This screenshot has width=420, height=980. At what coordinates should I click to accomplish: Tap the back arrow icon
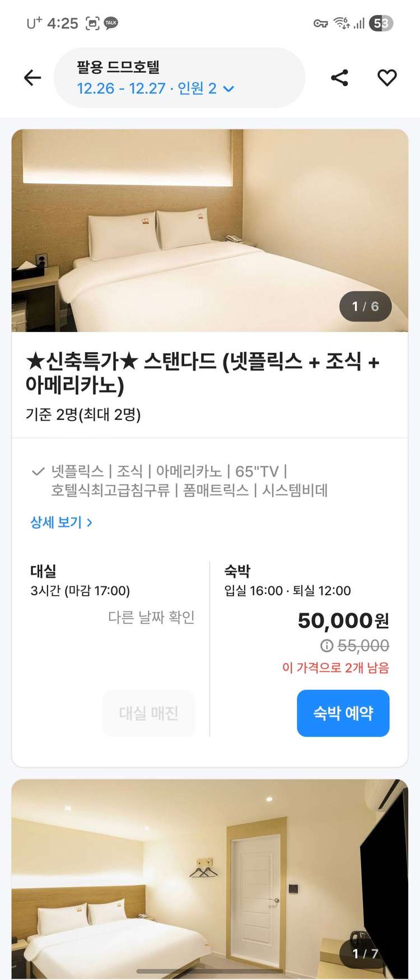tap(32, 77)
